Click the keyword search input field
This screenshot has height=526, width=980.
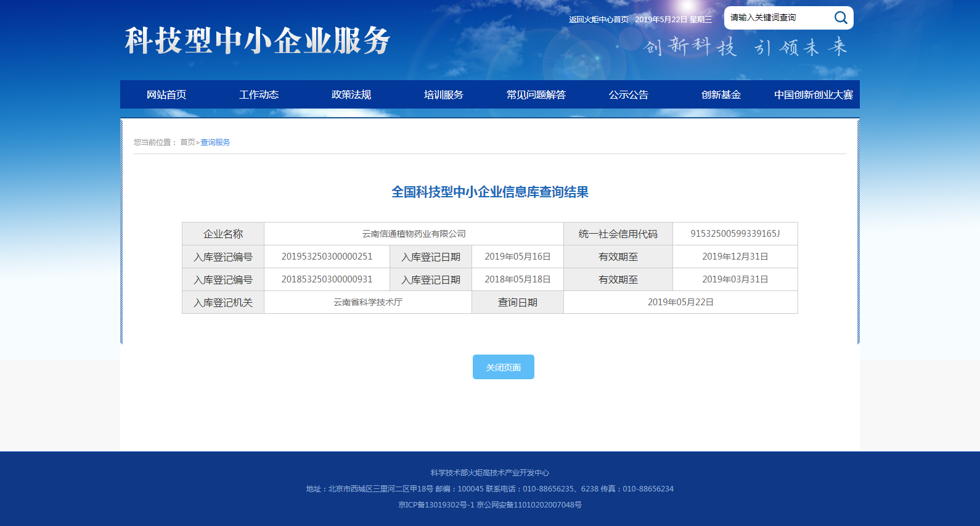778,18
